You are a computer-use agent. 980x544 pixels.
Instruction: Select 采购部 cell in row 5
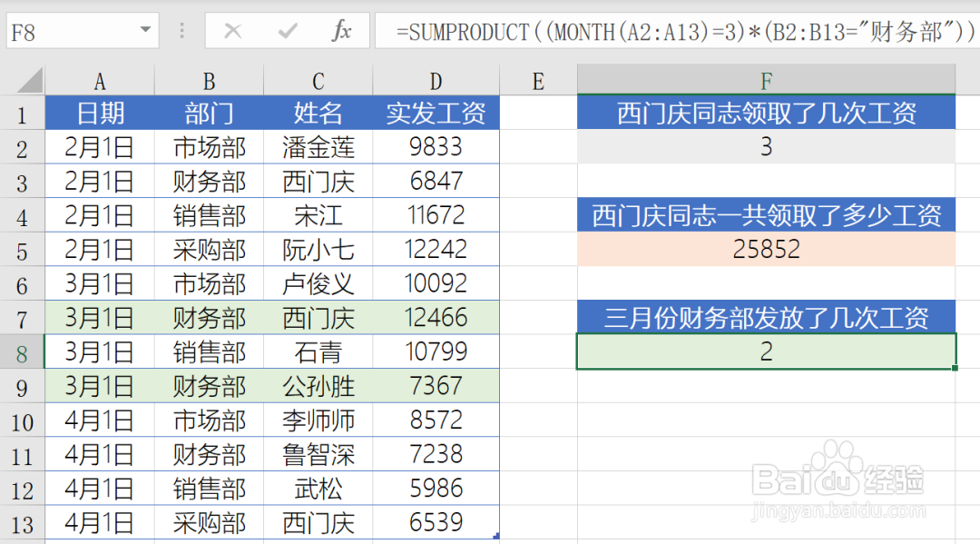pyautogui.click(x=209, y=250)
